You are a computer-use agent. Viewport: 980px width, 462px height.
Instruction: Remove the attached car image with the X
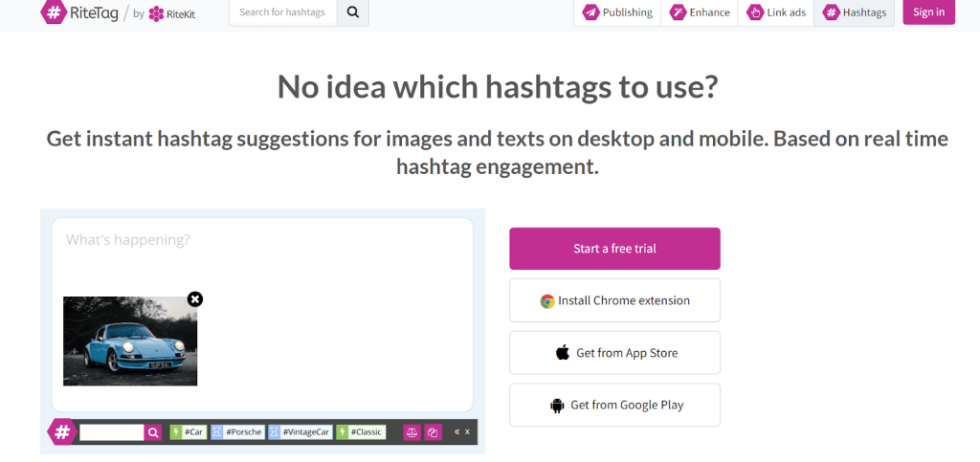(x=195, y=299)
